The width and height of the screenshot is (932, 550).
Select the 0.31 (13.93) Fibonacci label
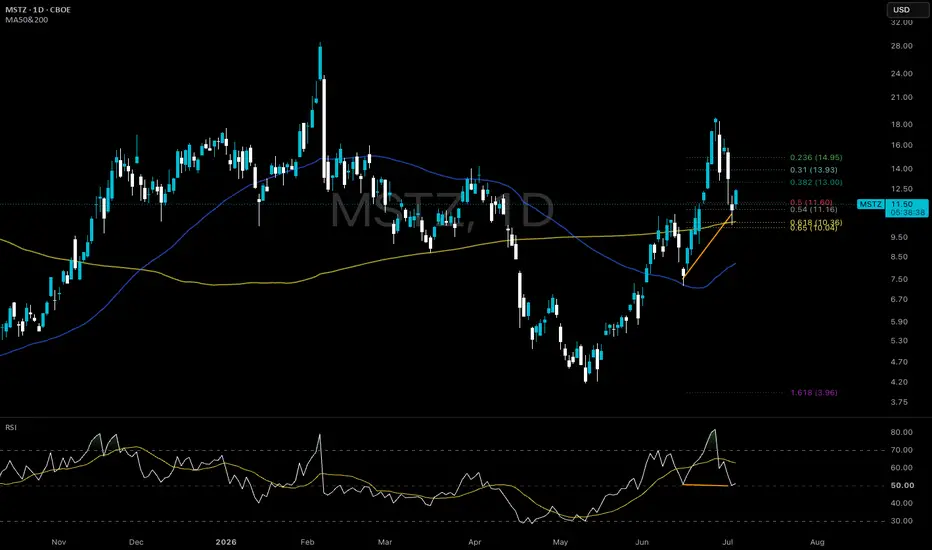pyautogui.click(x=814, y=170)
